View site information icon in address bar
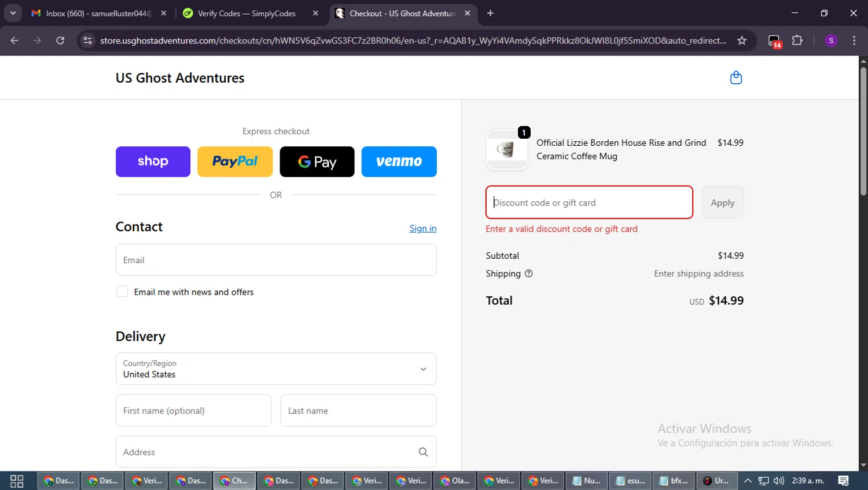 click(x=87, y=40)
